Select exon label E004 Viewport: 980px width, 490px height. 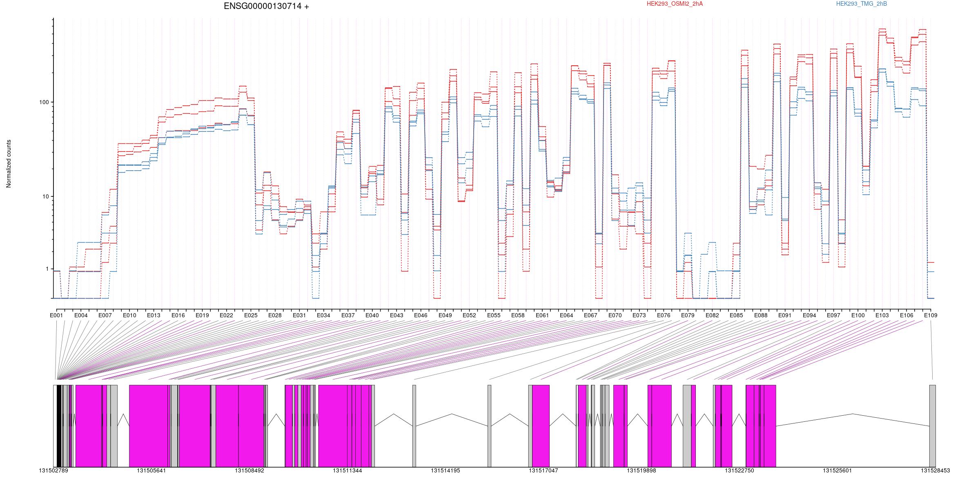(x=81, y=315)
